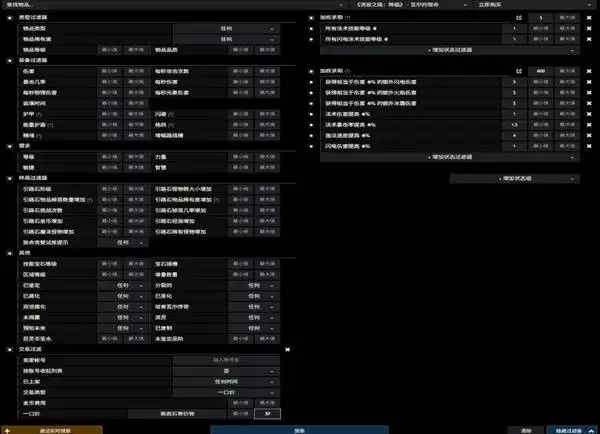Click the buyout price max field
600x434 pixels.
coord(267,414)
